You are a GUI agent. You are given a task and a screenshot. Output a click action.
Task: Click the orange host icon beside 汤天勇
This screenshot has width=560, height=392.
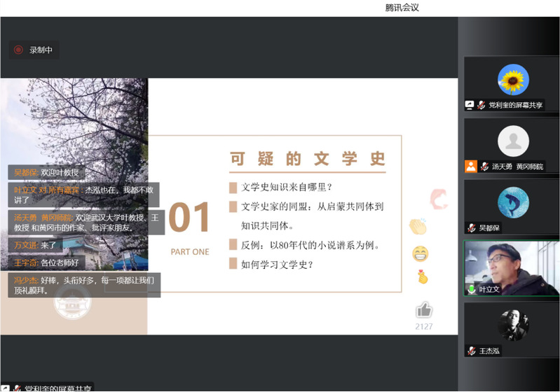tap(471, 167)
